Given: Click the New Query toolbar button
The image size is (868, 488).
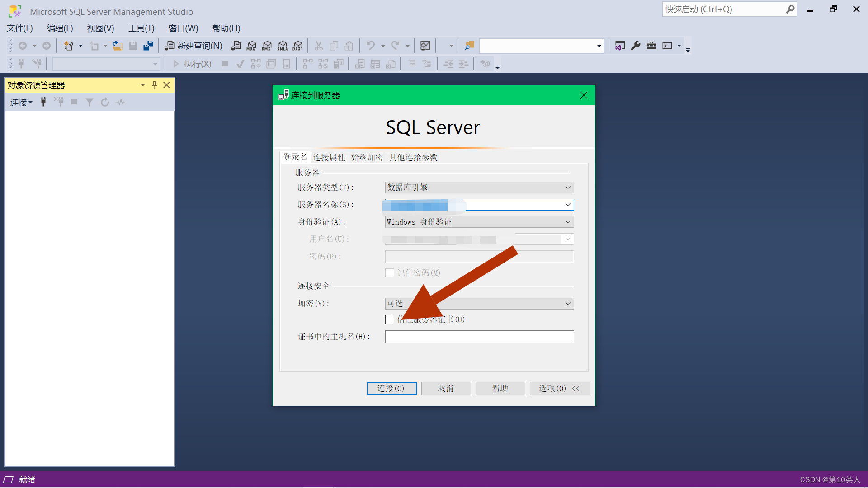Looking at the screenshot, I should click(x=193, y=46).
